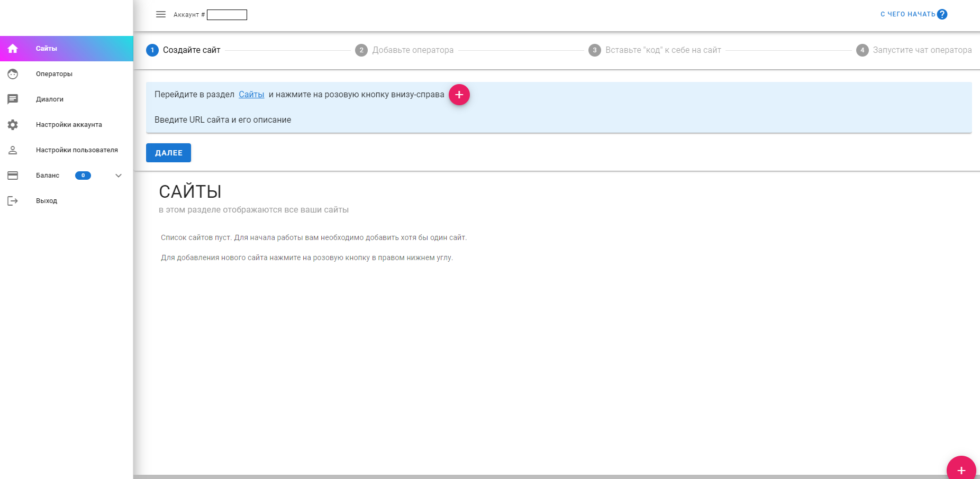Click the blue balance badge showing 0
The image size is (980, 479).
click(x=83, y=176)
